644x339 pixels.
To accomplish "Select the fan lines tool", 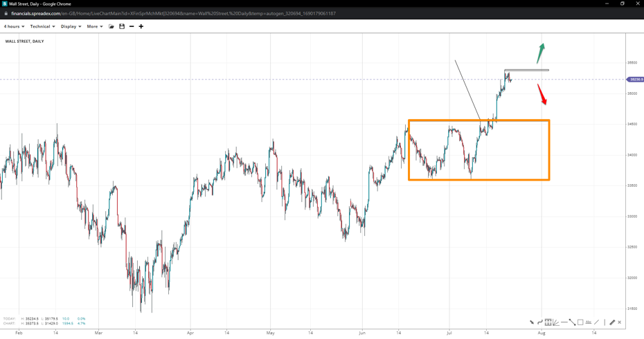I will point(556,322).
